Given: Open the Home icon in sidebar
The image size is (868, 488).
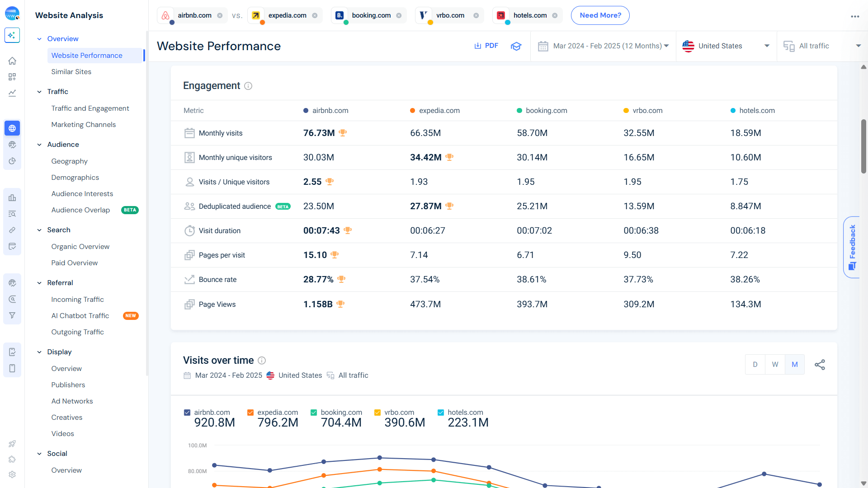Looking at the screenshot, I should point(12,61).
